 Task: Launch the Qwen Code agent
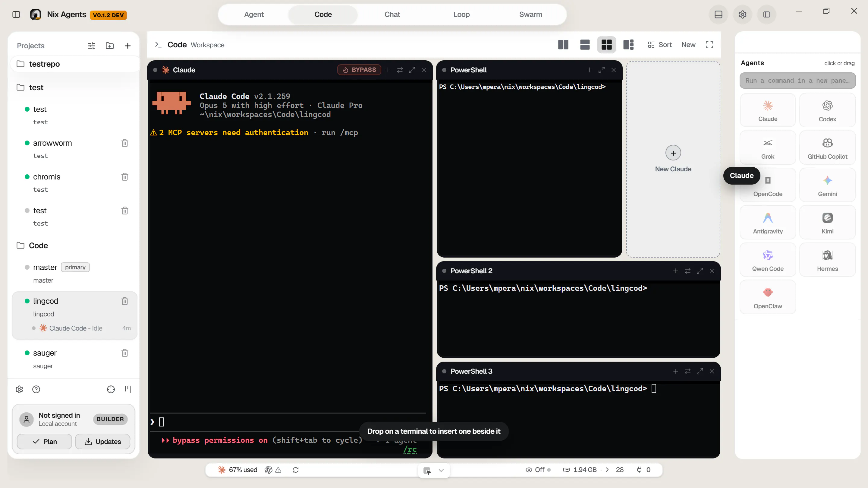coord(768,260)
